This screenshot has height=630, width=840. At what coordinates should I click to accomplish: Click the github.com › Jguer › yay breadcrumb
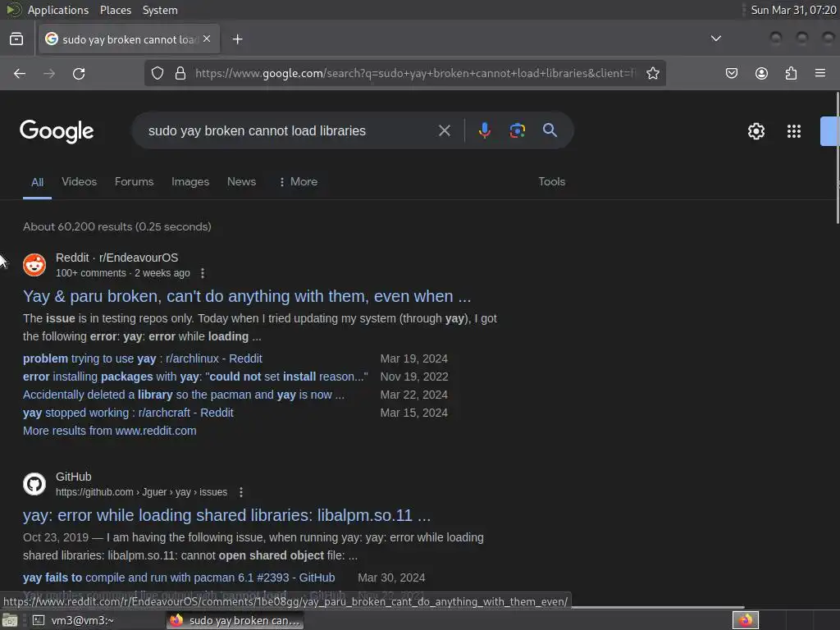(x=141, y=492)
